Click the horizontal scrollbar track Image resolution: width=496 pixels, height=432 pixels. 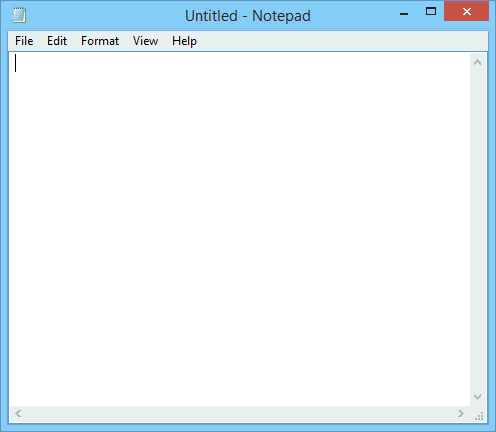click(239, 414)
